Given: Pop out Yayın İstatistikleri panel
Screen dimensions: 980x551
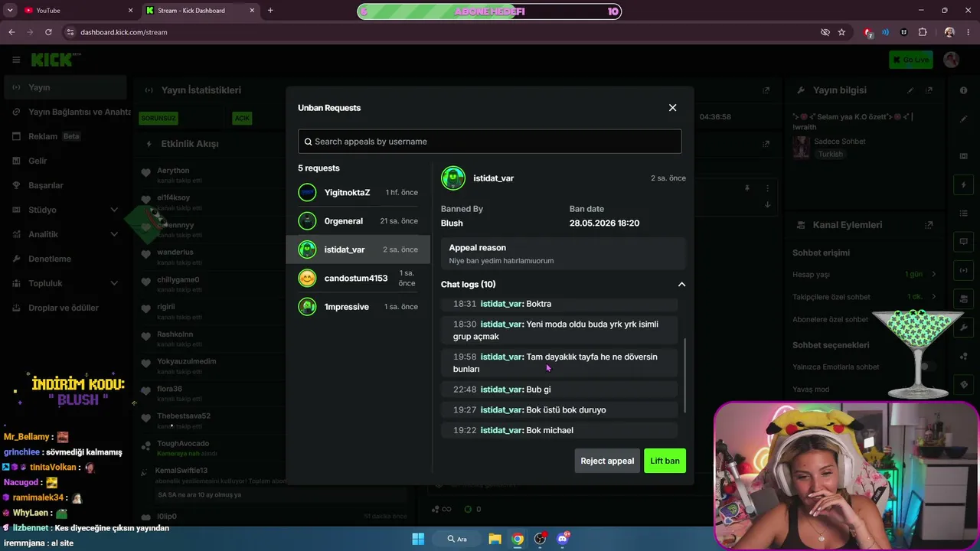Looking at the screenshot, I should tap(766, 90).
